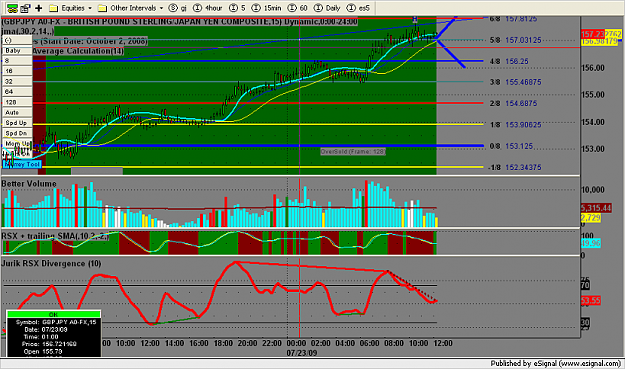Click the -1/8 152.34375 level label
The image size is (625, 369).
(514, 167)
